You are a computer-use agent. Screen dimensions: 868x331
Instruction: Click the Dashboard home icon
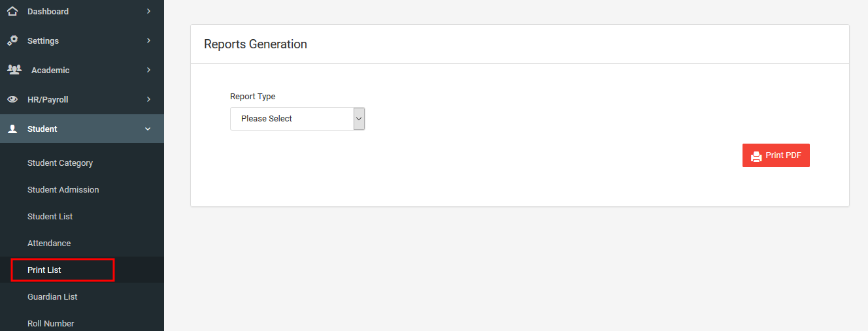tap(12, 11)
